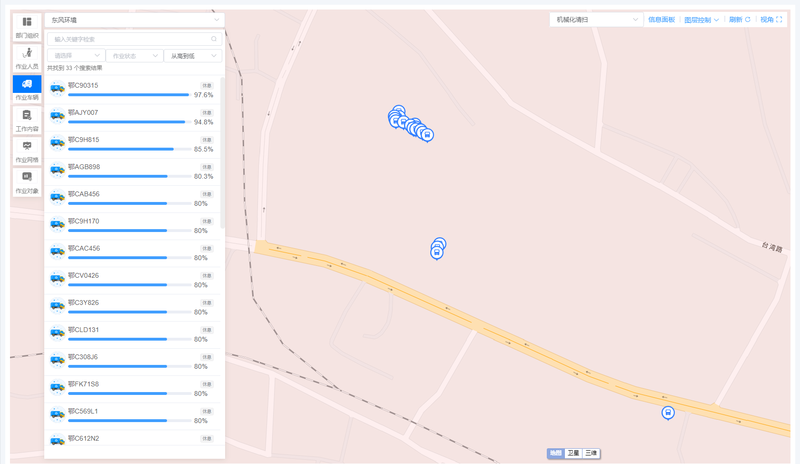Open the 机械化清扫 dropdown
This screenshot has width=800, height=464.
pyautogui.click(x=596, y=19)
